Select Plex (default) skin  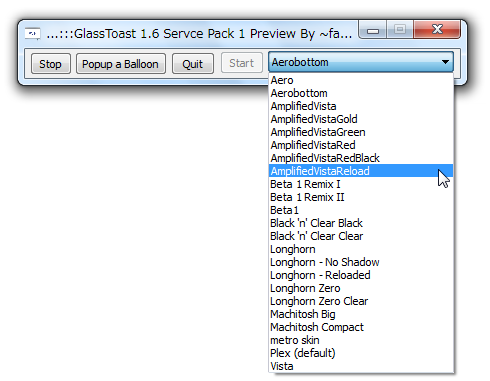(x=361, y=353)
